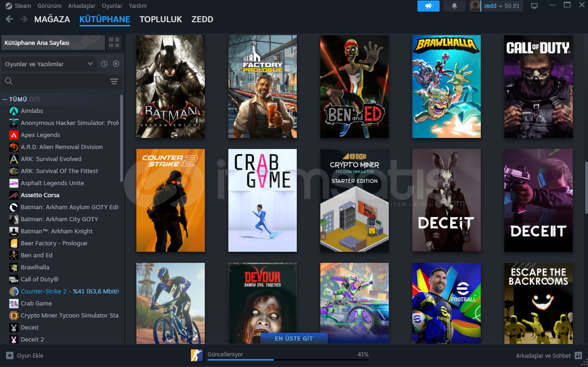Screen dimensions: 588x367
Task: Open the ZEDD profile tab
Action: coord(202,19)
